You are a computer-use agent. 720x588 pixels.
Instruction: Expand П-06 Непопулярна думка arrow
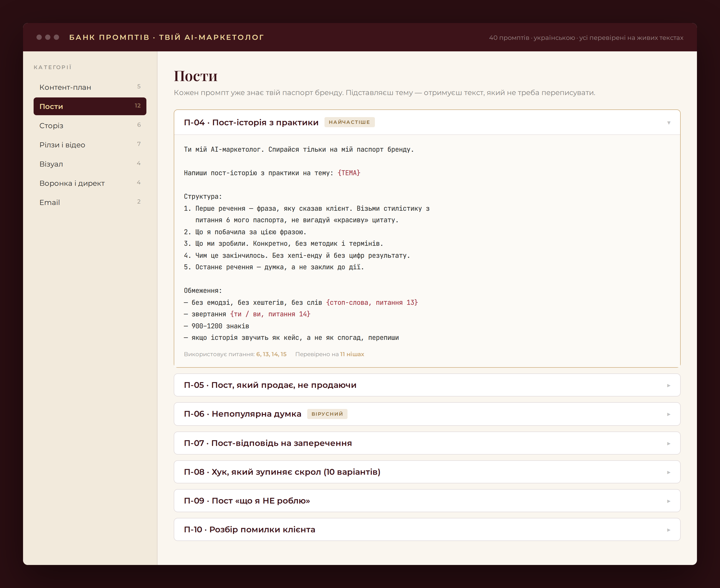(669, 414)
